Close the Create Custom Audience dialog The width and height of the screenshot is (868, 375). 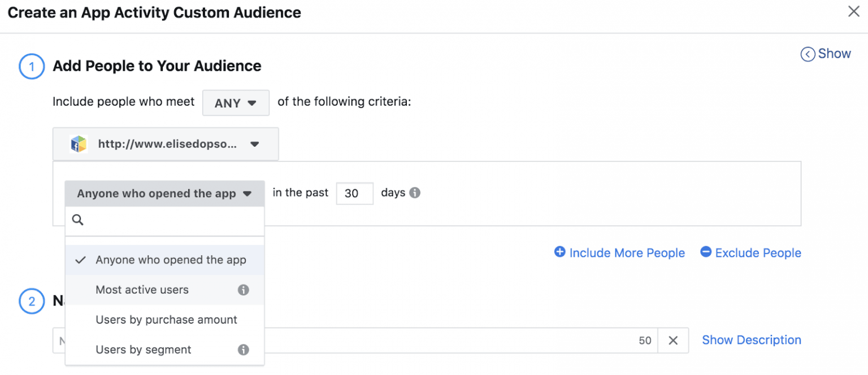(x=853, y=12)
